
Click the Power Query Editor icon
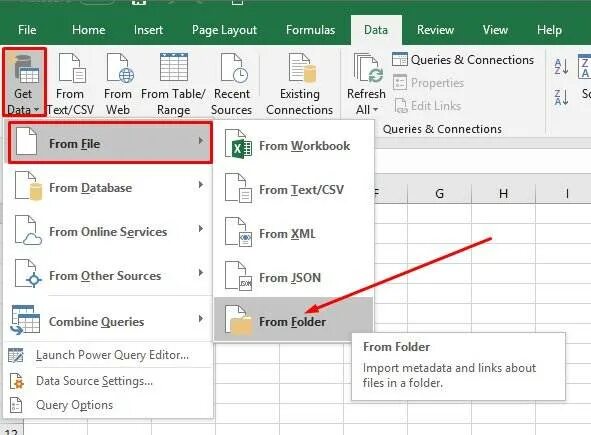[x=16, y=355]
